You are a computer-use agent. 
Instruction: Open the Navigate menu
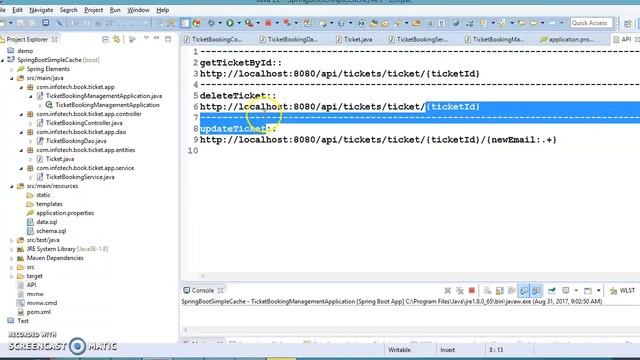click(x=41, y=10)
